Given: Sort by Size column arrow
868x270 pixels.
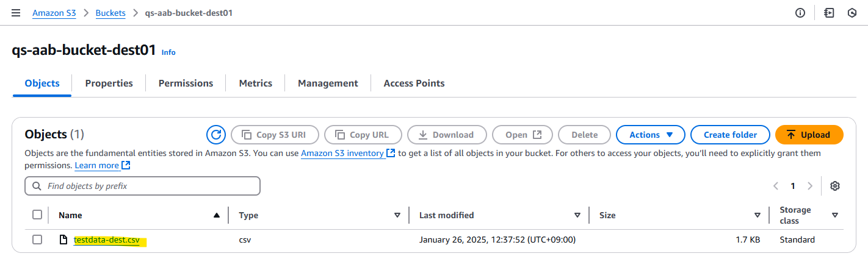Looking at the screenshot, I should coord(757,215).
